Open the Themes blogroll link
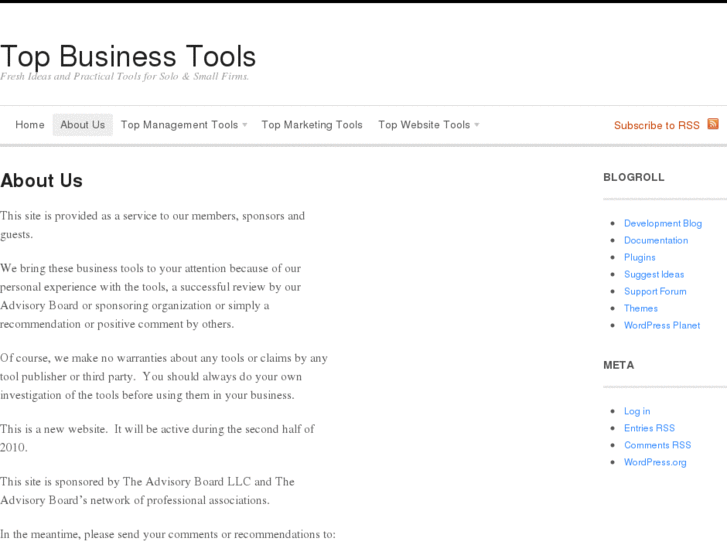The width and height of the screenshot is (727, 545). point(640,308)
